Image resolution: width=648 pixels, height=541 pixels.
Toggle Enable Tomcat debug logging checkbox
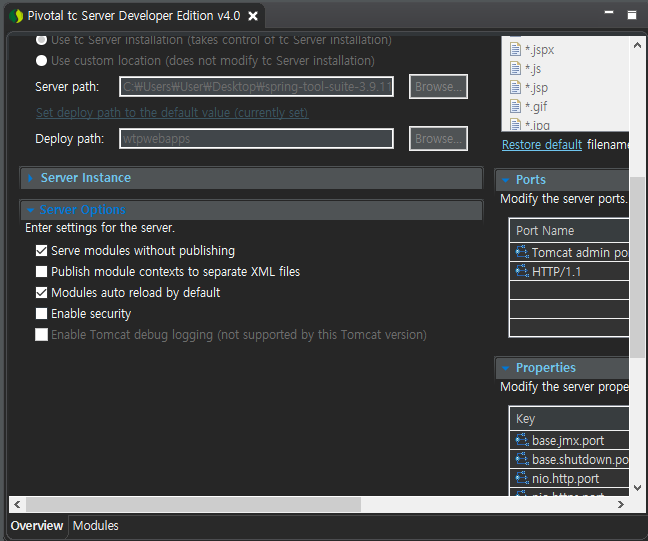41,335
